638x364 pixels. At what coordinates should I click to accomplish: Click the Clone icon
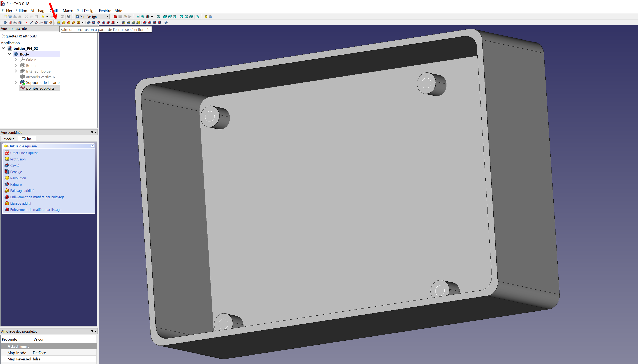click(51, 23)
